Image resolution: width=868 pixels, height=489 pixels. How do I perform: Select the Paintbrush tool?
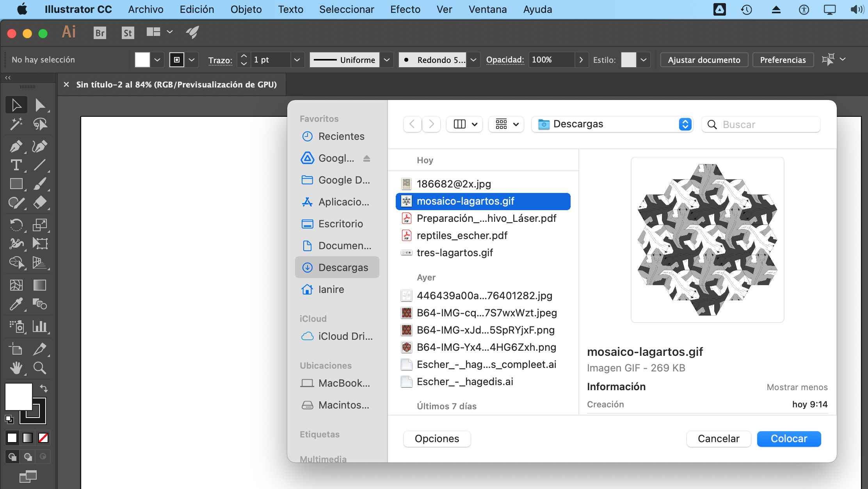[x=40, y=184]
